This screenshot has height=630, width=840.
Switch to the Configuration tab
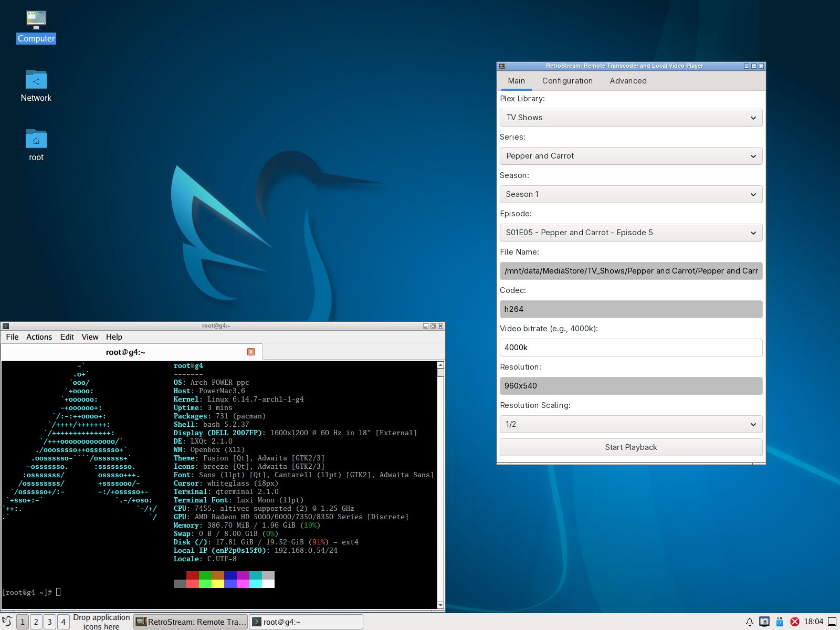(567, 81)
